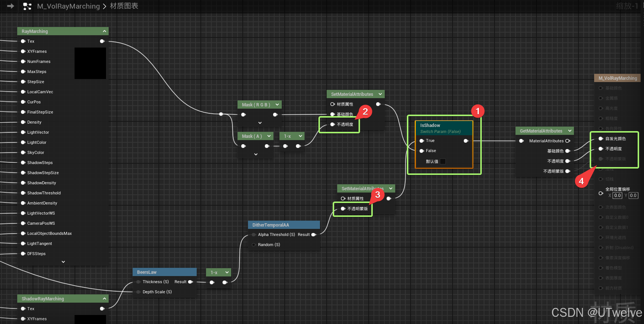The height and width of the screenshot is (324, 644).
Task: Click the forward navigation arrow icon
Action: click(10, 6)
